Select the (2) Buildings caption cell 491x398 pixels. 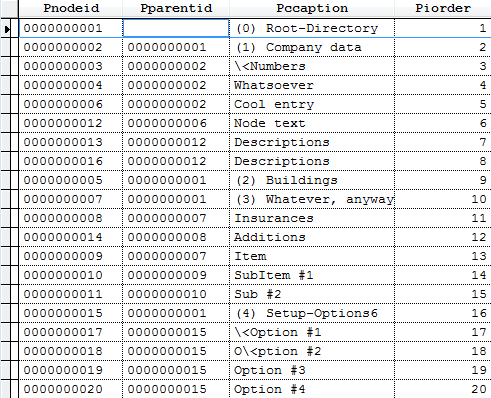coord(312,180)
